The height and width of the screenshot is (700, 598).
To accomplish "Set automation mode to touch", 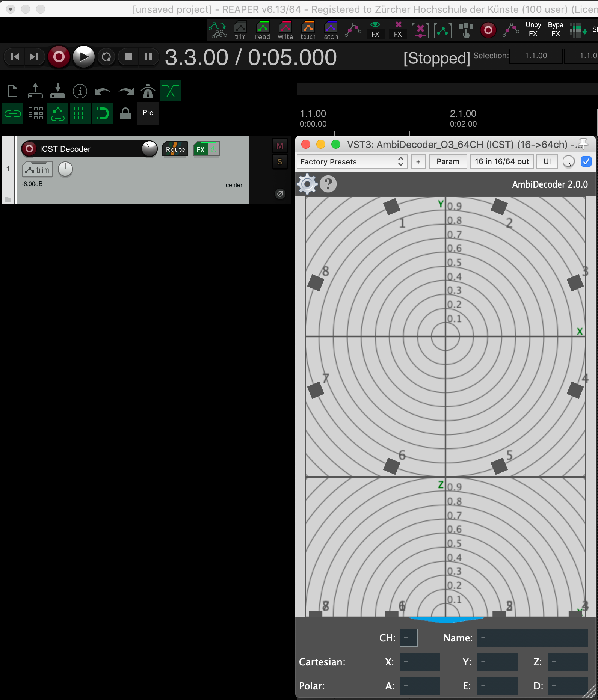I will 308,30.
